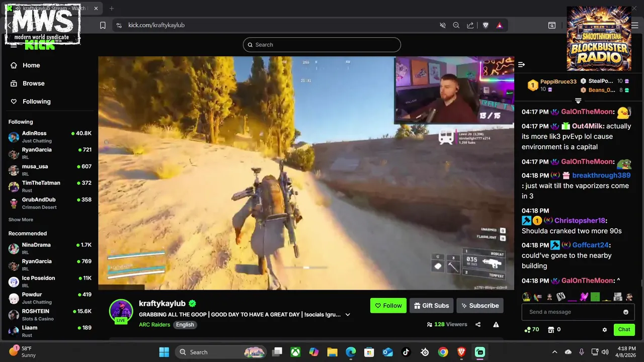Click the Gift Subs button

pyautogui.click(x=431, y=306)
